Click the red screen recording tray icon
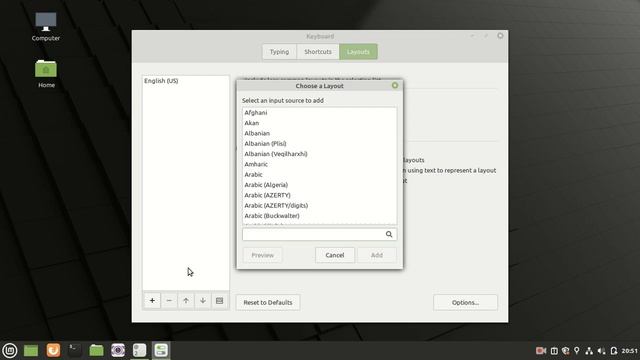Viewport: 640px width, 360px height. click(x=541, y=351)
